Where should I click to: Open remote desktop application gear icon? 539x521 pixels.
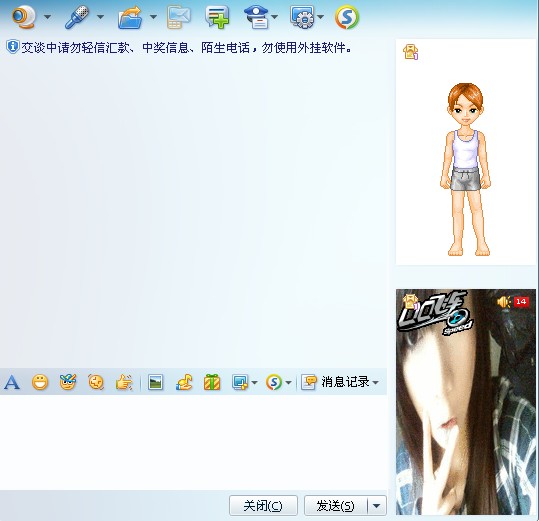[302, 16]
